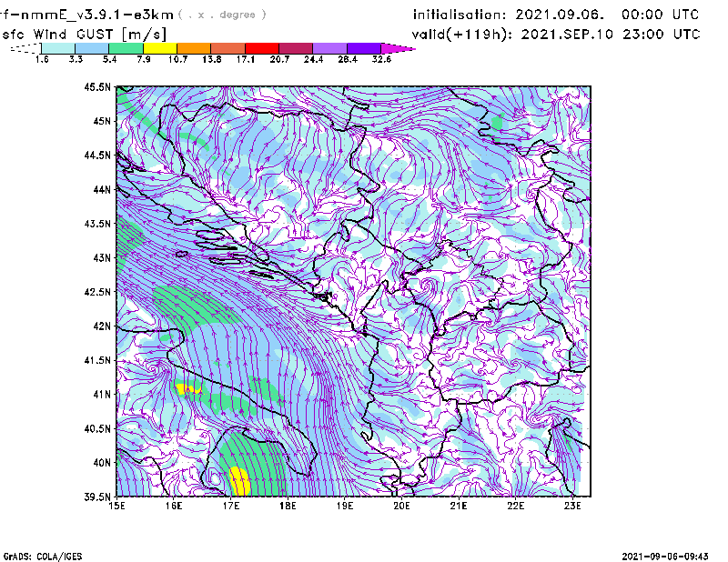Viewport: 728px width, 562px height.
Task: Click the crimson 20.7–24.4 legend swatch
Action: (x=296, y=48)
